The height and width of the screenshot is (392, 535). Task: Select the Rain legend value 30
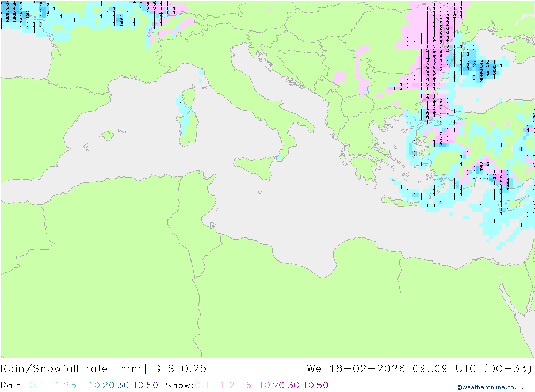[123, 385]
